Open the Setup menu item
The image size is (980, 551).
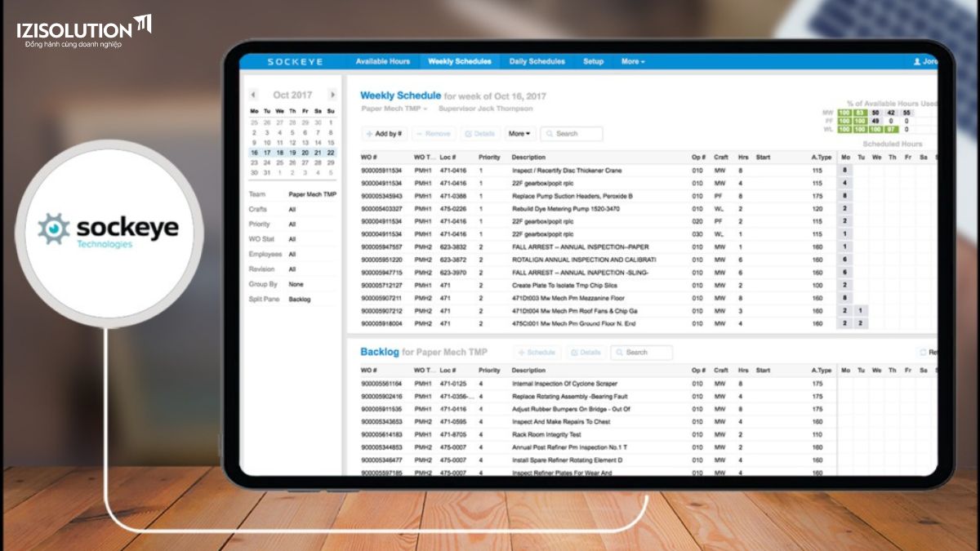pyautogui.click(x=593, y=62)
